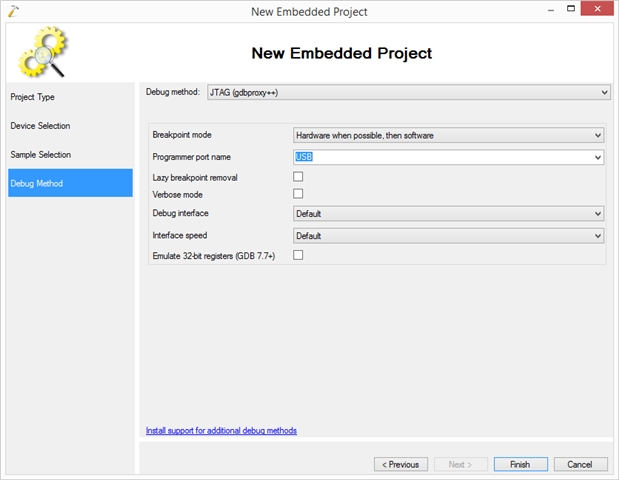Image resolution: width=619 pixels, height=480 pixels.
Task: Close the New Embedded Project window
Action: (596, 10)
